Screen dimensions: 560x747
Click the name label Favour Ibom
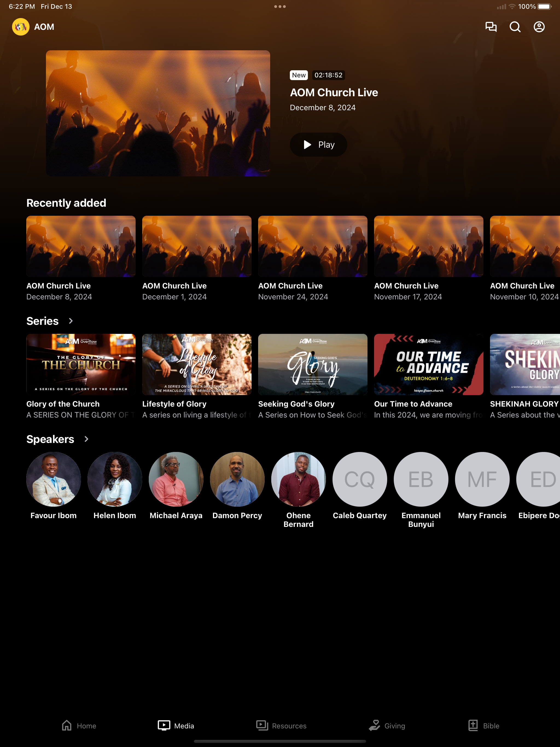pyautogui.click(x=54, y=515)
